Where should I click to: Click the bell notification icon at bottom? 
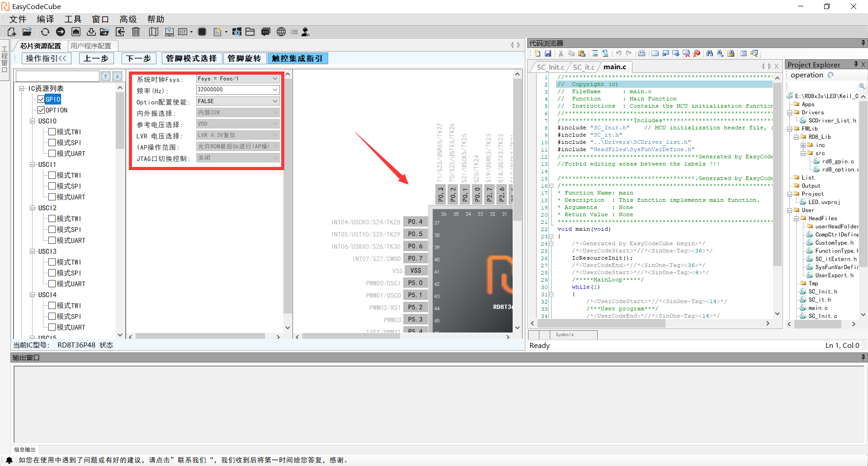coord(9,460)
